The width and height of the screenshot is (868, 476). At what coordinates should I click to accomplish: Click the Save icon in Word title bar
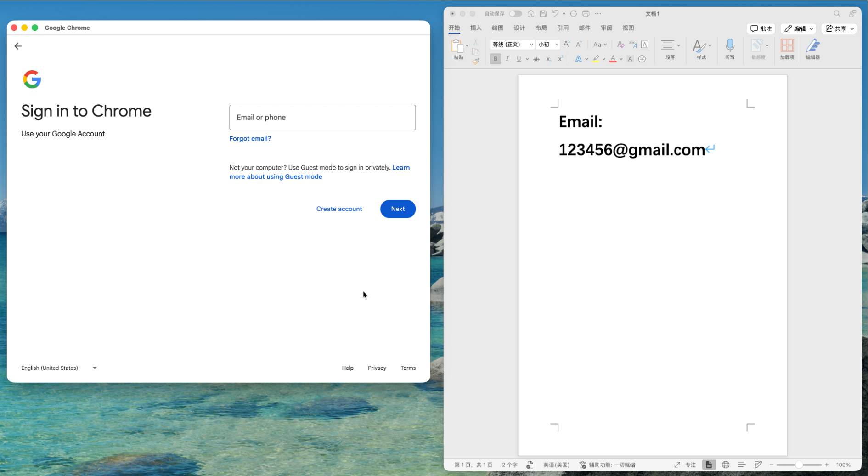[543, 14]
